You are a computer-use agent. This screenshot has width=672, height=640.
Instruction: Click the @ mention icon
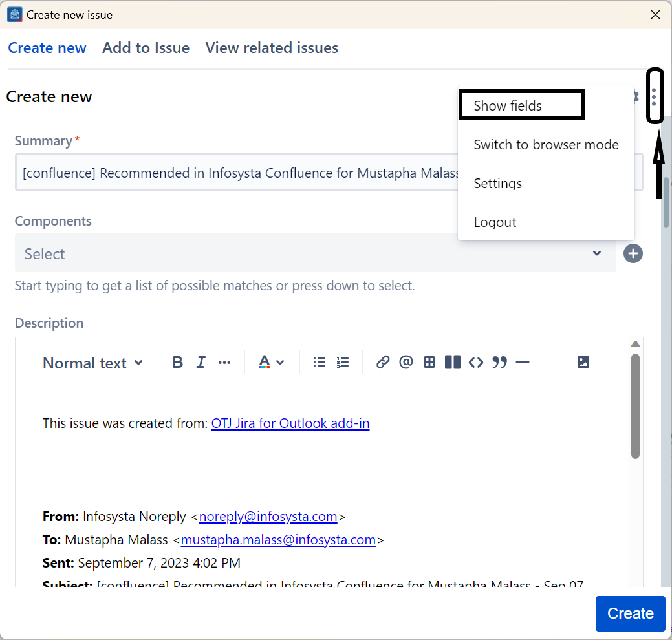point(406,363)
